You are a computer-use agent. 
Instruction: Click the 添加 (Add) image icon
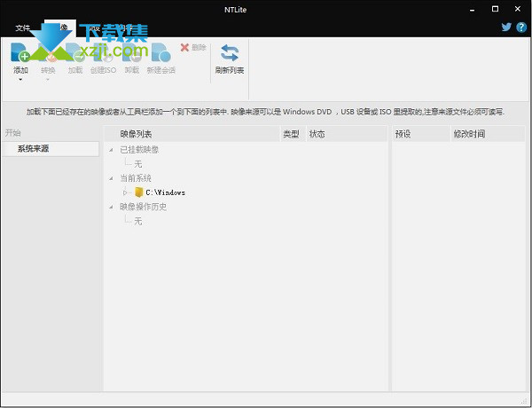[20, 52]
